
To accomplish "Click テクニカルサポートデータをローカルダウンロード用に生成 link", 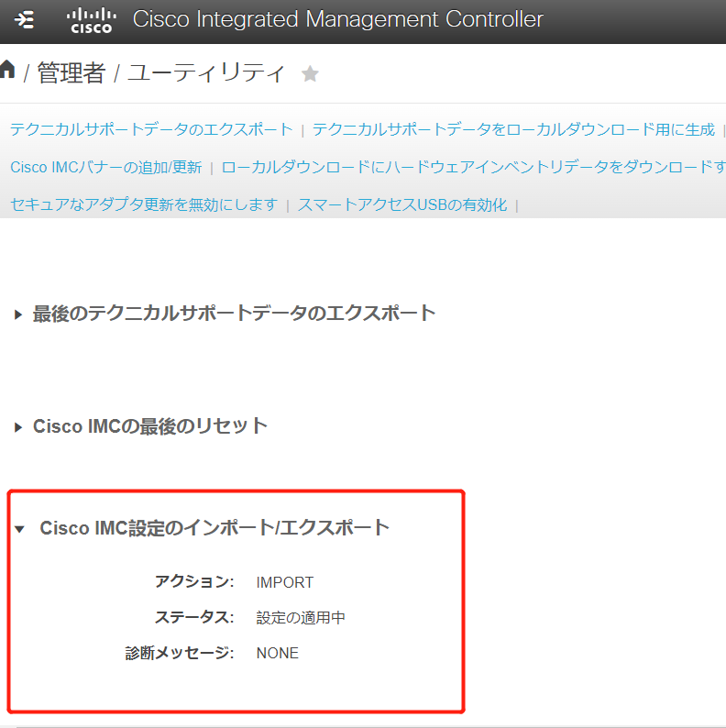I will (x=513, y=129).
